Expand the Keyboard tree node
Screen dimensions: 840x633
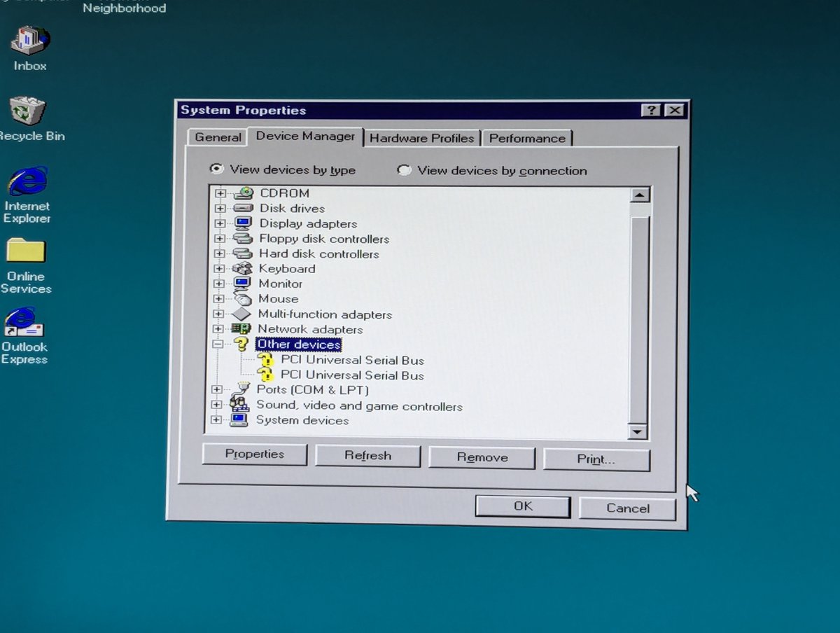click(220, 269)
